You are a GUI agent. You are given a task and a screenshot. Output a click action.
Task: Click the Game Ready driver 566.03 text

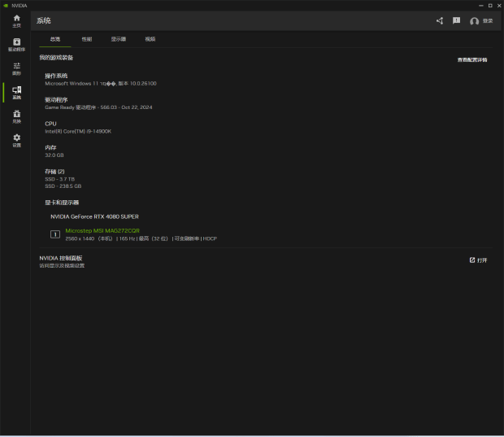[x=98, y=107]
